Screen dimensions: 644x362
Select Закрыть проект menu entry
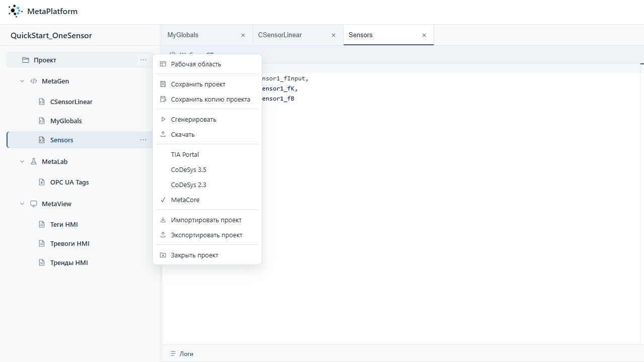point(207,255)
